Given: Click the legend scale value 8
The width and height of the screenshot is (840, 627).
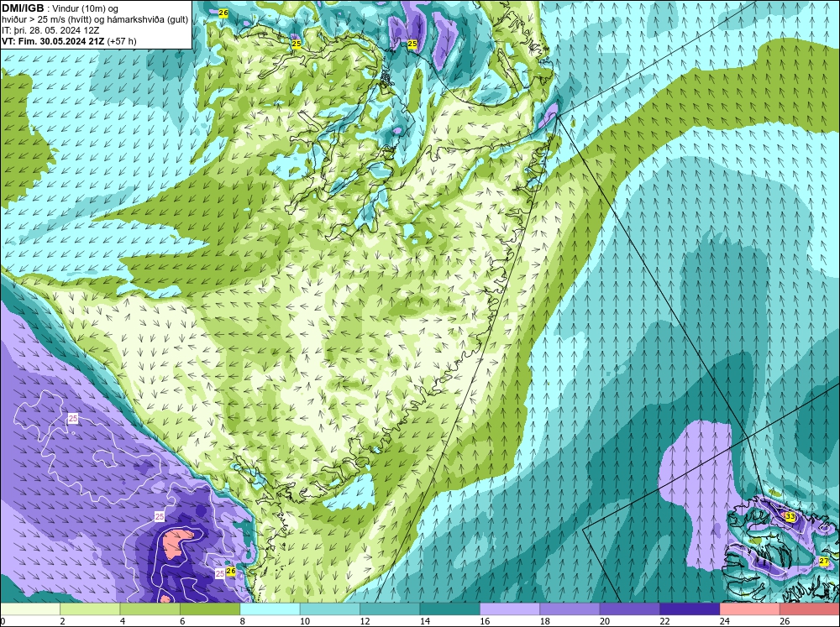Looking at the screenshot, I should (243, 621).
